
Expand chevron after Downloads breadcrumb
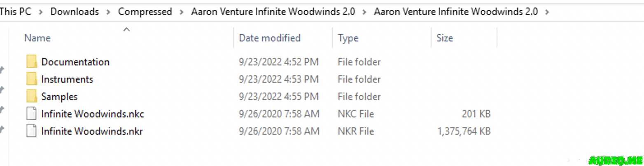click(108, 12)
